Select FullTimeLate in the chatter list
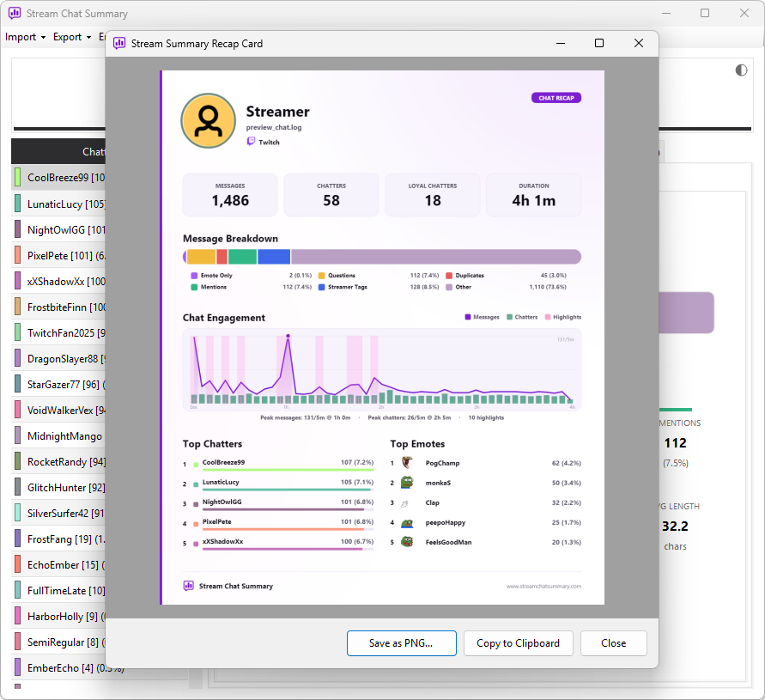This screenshot has width=765, height=700. (58, 591)
